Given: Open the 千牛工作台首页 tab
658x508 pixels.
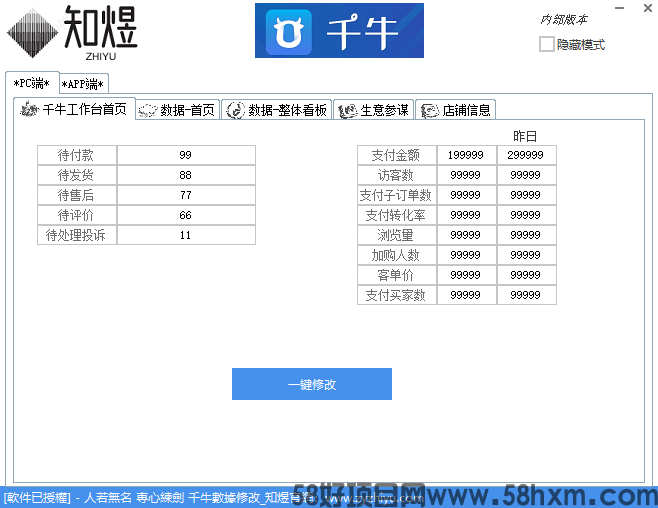Looking at the screenshot, I should (74, 109).
